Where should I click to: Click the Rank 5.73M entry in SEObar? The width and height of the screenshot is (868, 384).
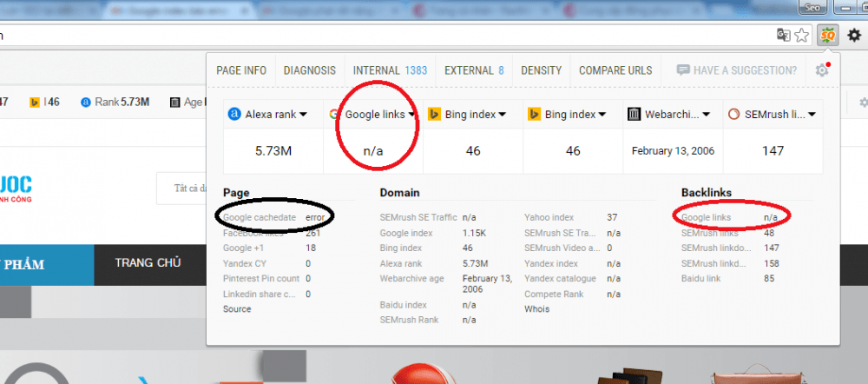[115, 102]
